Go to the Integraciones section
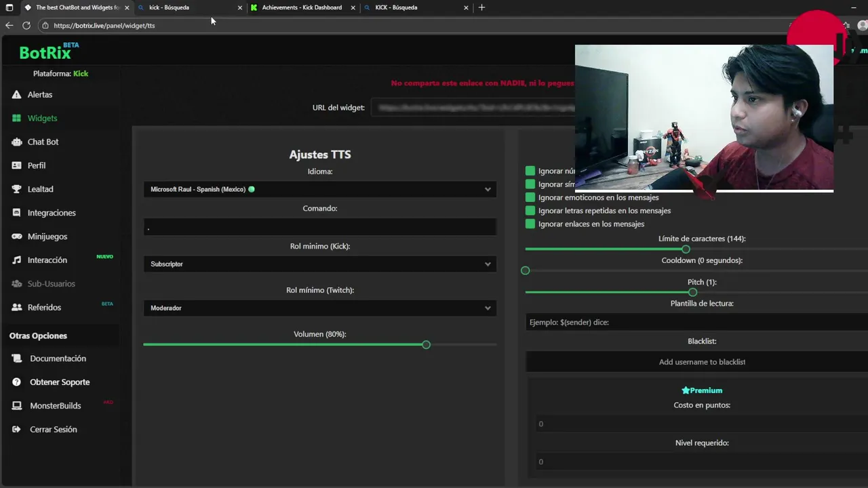This screenshot has height=488, width=868. point(52,213)
